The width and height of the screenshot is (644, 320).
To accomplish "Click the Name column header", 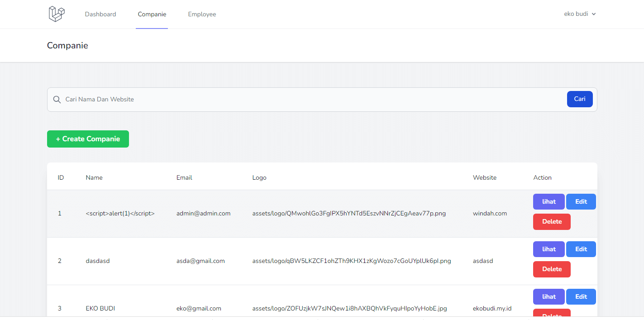I will pos(94,178).
